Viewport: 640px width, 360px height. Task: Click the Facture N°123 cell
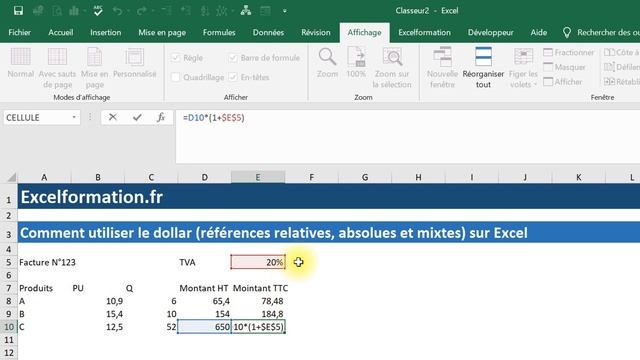(44, 262)
